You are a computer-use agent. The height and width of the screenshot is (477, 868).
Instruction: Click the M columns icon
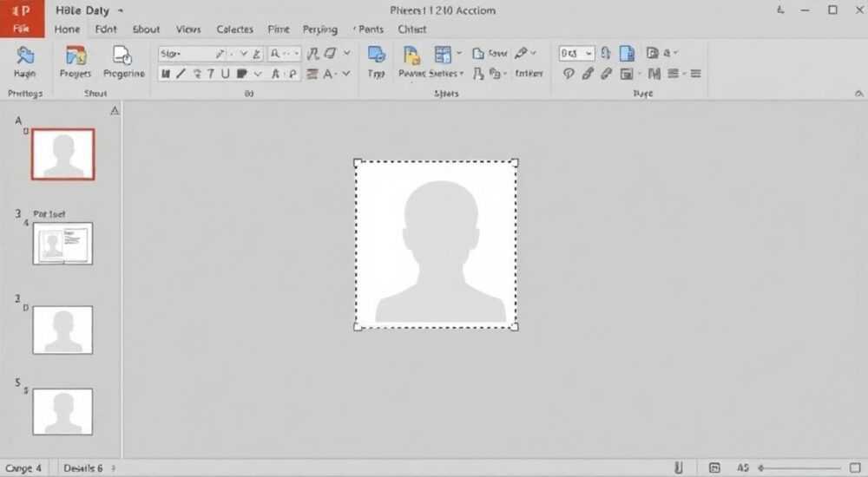pos(654,74)
